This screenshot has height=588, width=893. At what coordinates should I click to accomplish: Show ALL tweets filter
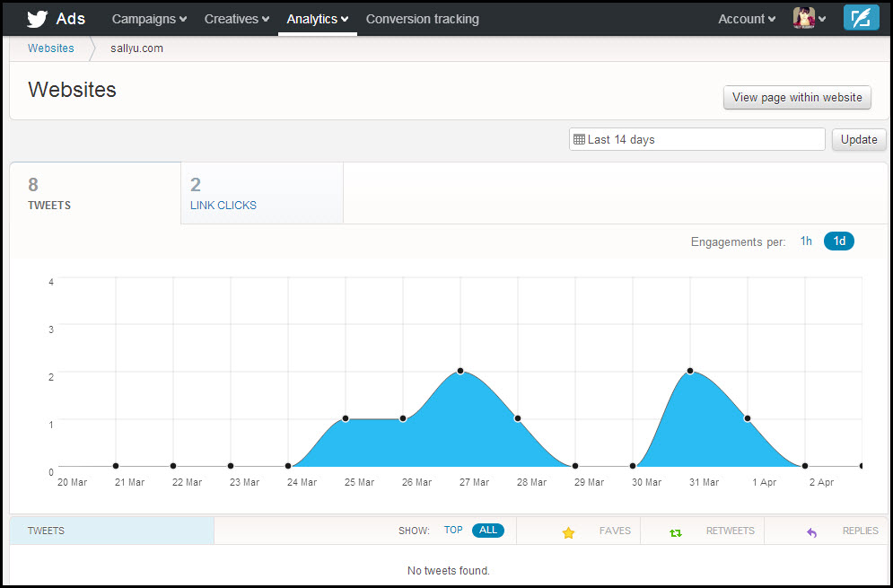[488, 531]
